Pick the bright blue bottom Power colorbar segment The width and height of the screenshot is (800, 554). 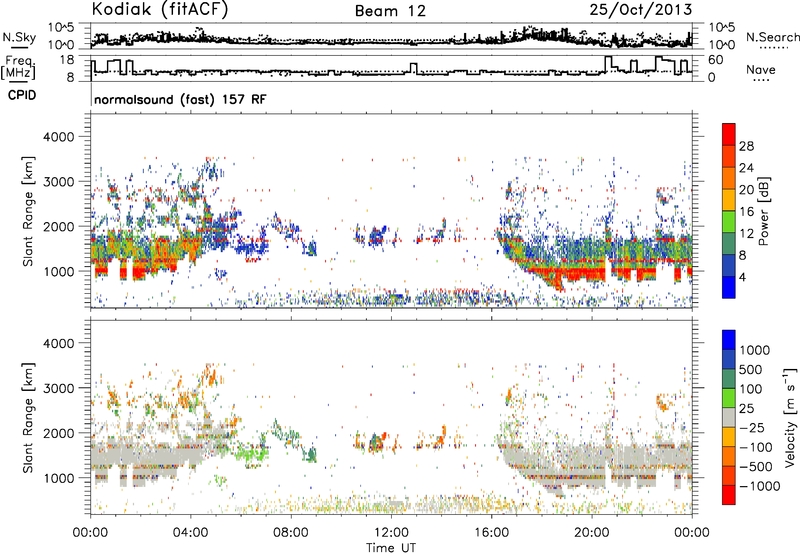(729, 287)
